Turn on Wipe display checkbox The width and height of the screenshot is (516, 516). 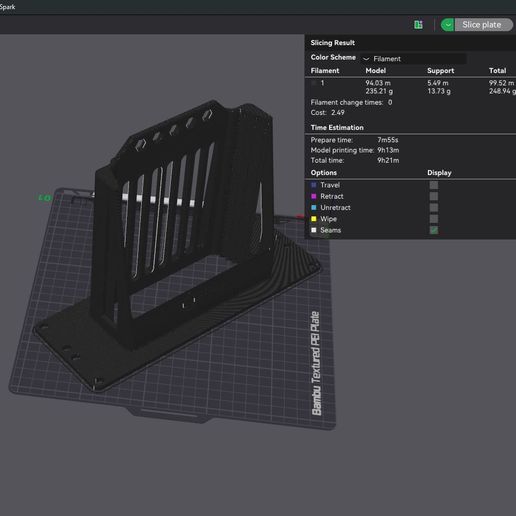[x=434, y=219]
